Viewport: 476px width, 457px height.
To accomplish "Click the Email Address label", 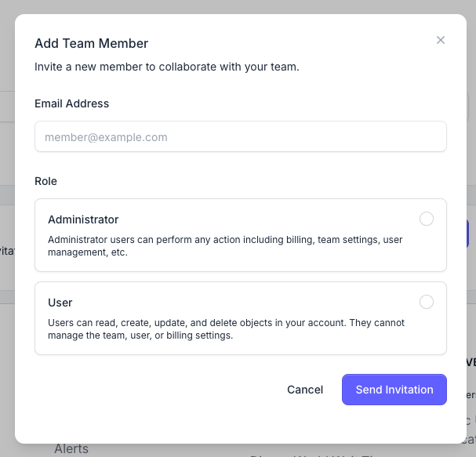I will point(72,103).
